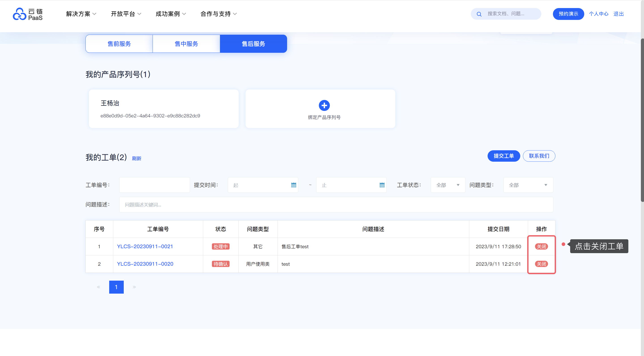Click 联系我们 button
Image resolution: width=644 pixels, height=356 pixels.
(x=539, y=156)
